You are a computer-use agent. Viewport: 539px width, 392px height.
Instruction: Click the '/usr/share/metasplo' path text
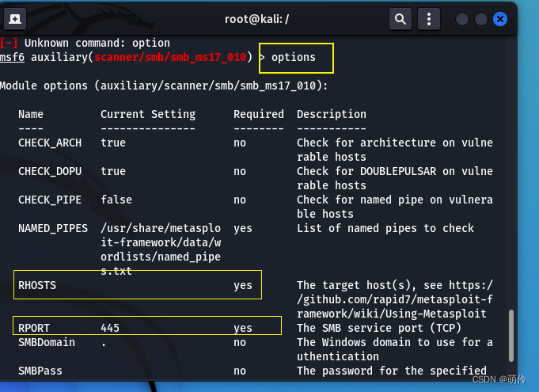point(161,228)
